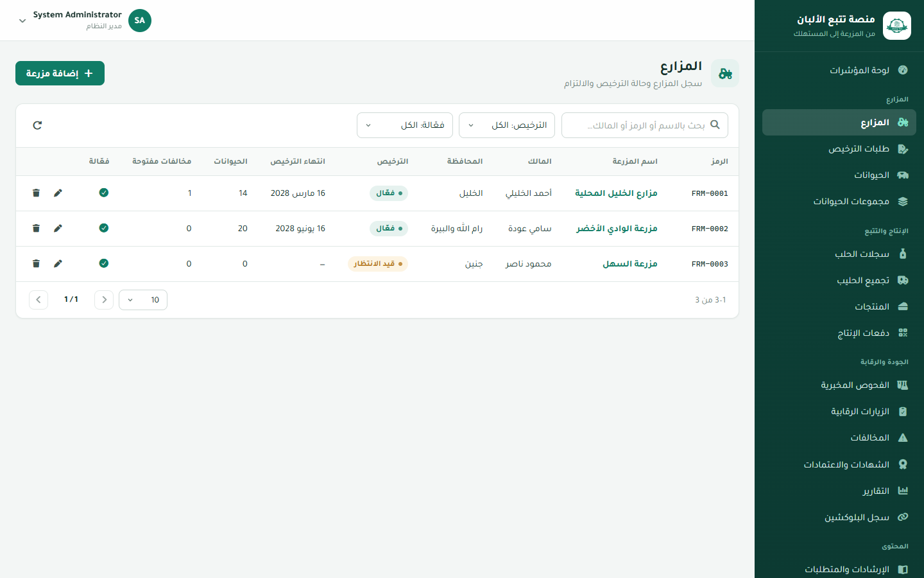This screenshot has height=578, width=924.
Task: Open سجل البلوكشين menu item
Action: (839, 518)
